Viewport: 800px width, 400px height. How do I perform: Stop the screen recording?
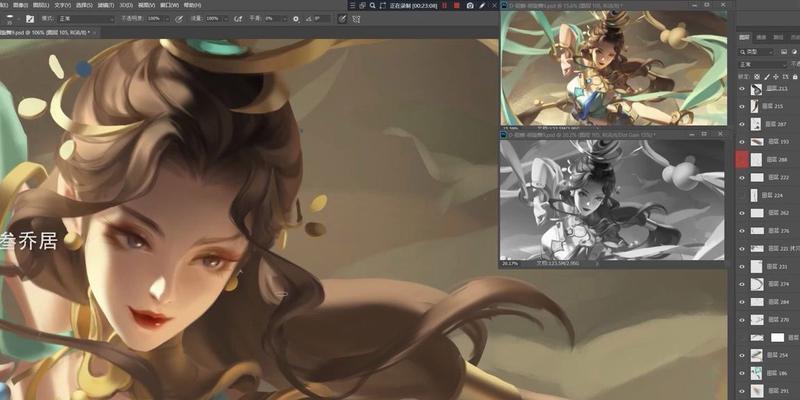[x=457, y=5]
